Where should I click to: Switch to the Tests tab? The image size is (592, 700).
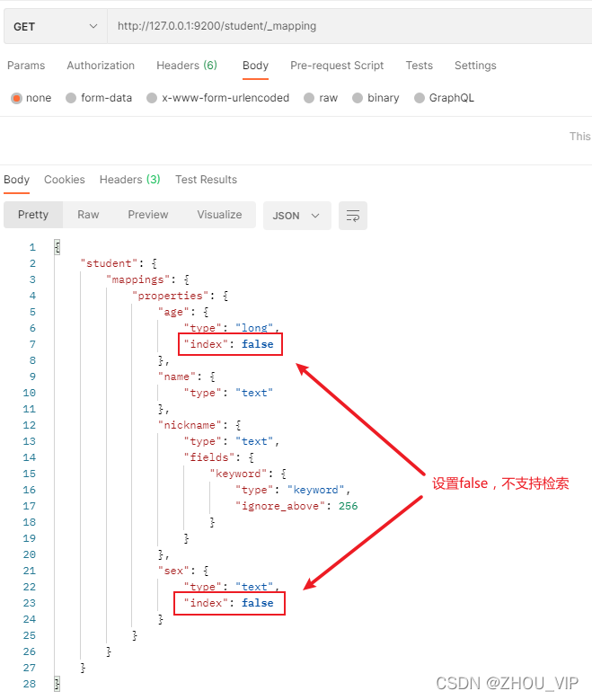pyautogui.click(x=419, y=66)
